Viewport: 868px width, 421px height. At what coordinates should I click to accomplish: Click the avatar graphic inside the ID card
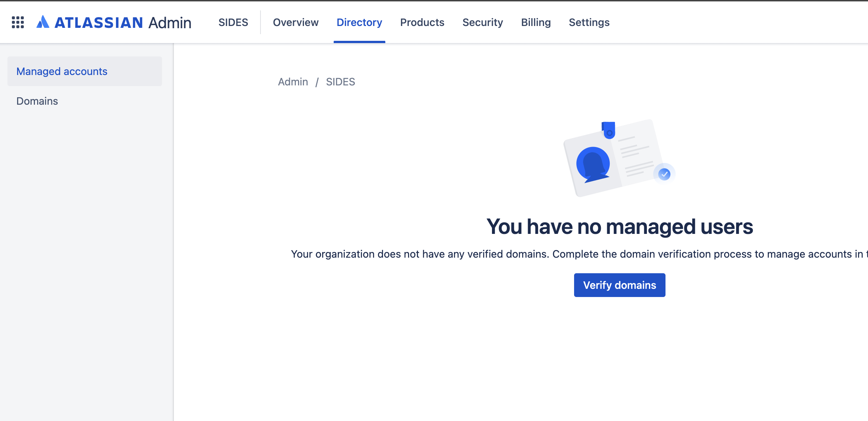[593, 163]
